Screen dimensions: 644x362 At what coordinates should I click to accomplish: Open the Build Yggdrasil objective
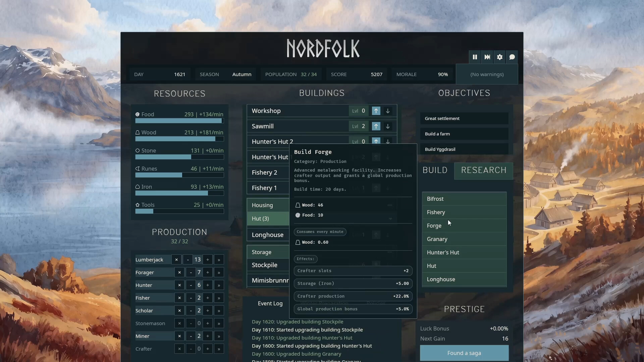tap(464, 149)
